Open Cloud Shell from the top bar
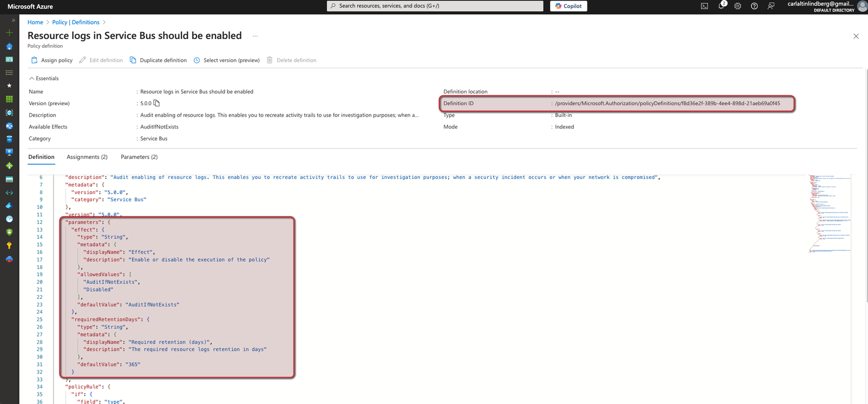Screen dimensions: 868x404 point(704,6)
